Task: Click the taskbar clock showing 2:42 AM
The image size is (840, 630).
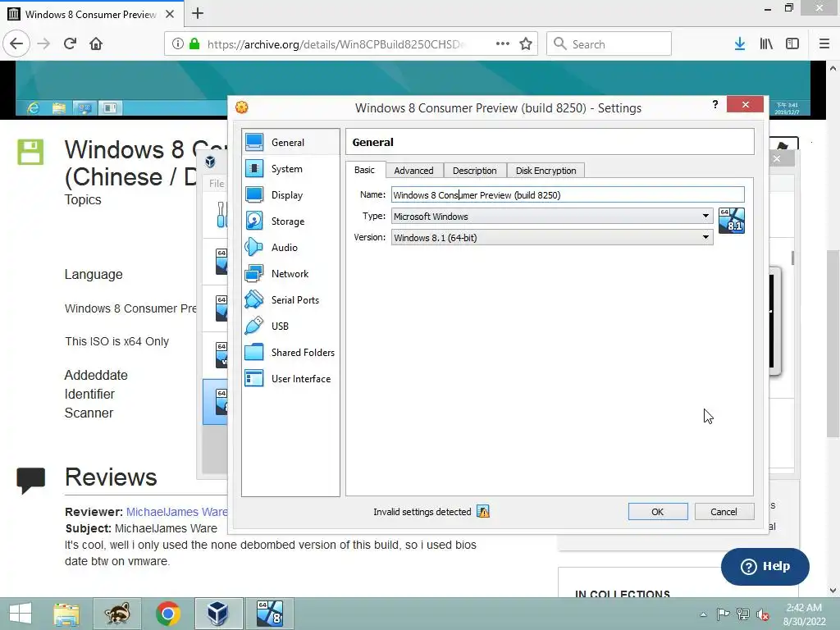Action: [804, 614]
